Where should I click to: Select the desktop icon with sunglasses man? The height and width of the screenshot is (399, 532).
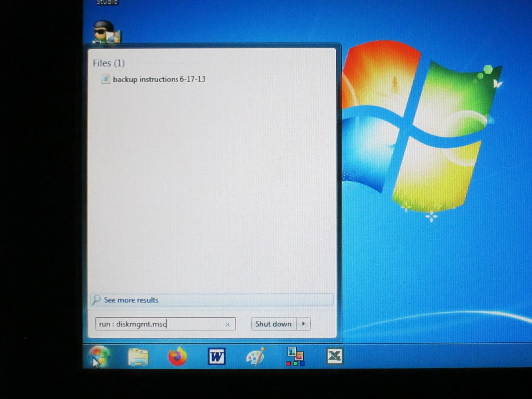pyautogui.click(x=107, y=32)
